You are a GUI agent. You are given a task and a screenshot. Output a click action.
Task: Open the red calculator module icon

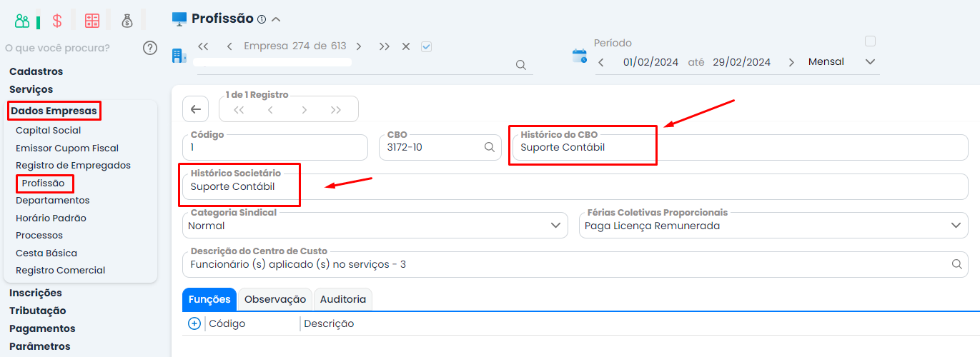click(x=92, y=21)
